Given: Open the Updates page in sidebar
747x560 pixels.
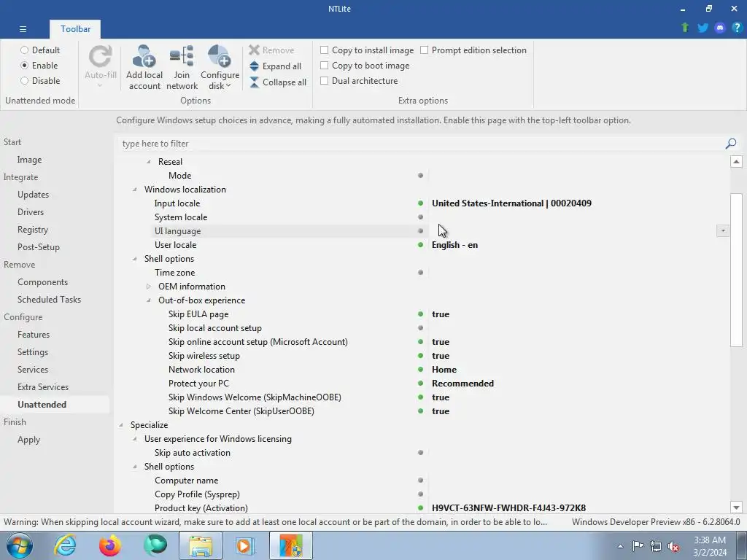Looking at the screenshot, I should coord(34,194).
